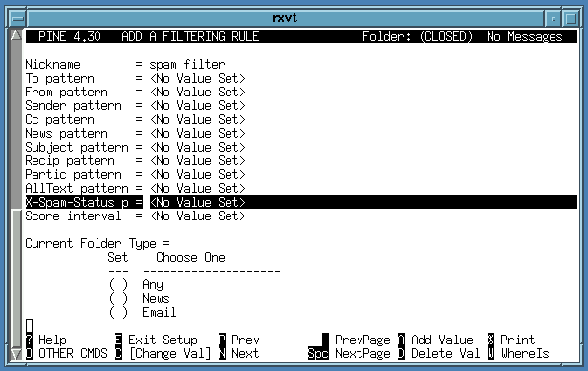Open the rxvt window menu button
Screen dimensions: 588x371
(17, 18)
